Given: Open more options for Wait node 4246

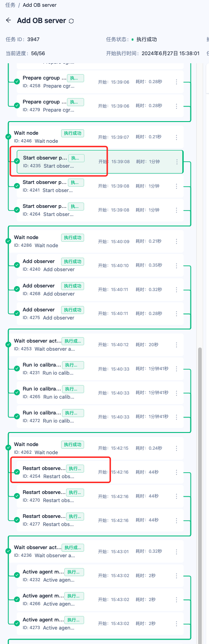Looking at the screenshot, I should (x=176, y=137).
